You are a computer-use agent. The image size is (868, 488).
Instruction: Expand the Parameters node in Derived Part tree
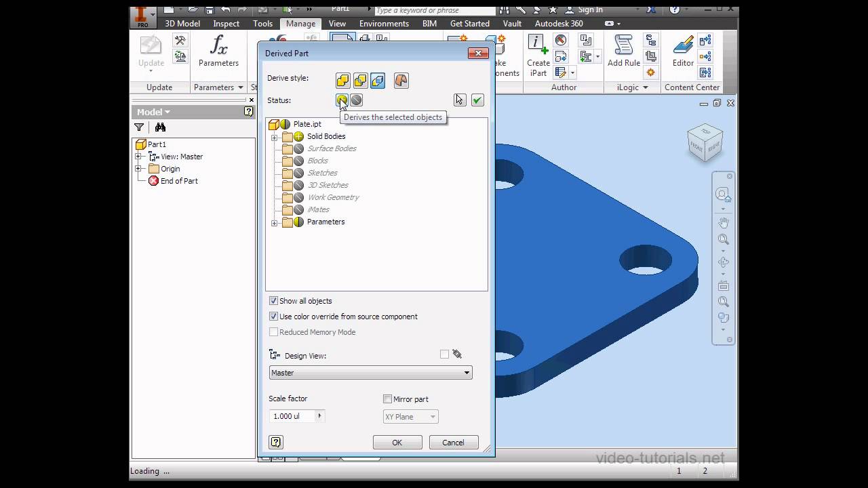pyautogui.click(x=275, y=222)
